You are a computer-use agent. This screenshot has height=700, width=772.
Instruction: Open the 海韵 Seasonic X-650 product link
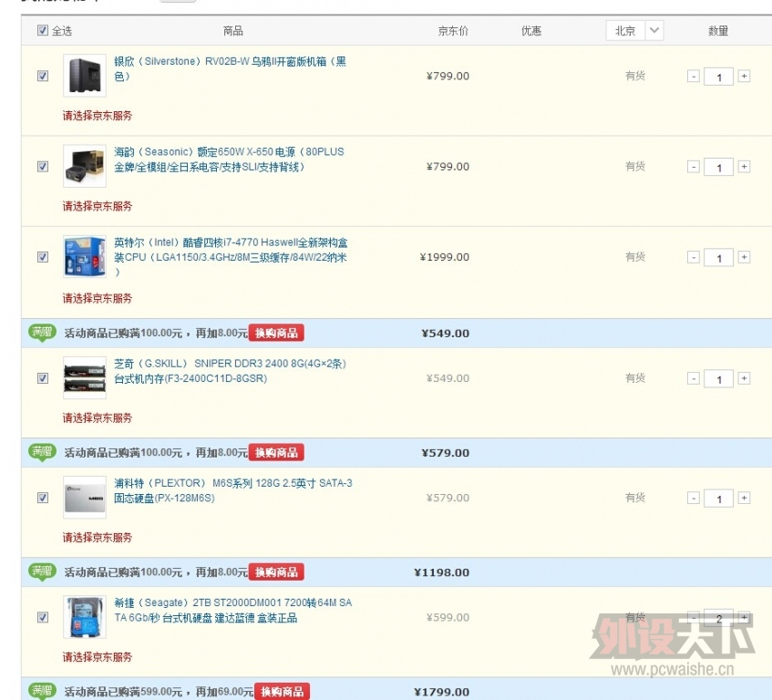pyautogui.click(x=229, y=159)
